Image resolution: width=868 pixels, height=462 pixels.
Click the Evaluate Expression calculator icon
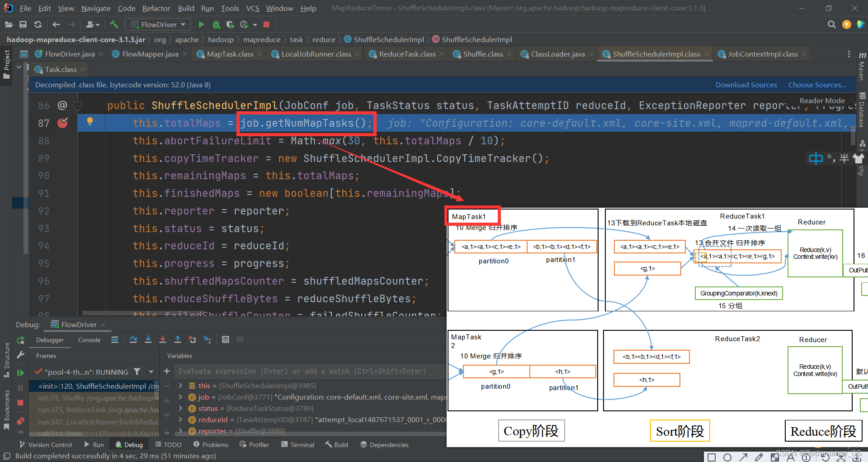coord(226,339)
